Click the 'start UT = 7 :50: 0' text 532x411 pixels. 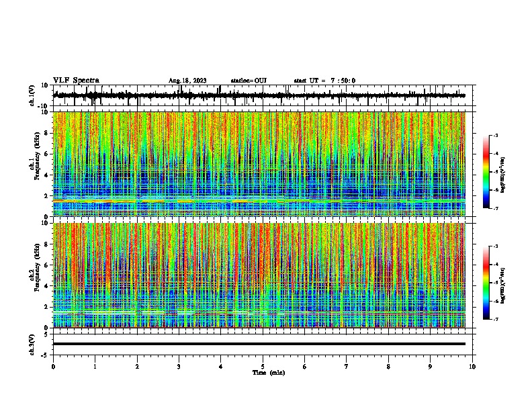(x=324, y=81)
